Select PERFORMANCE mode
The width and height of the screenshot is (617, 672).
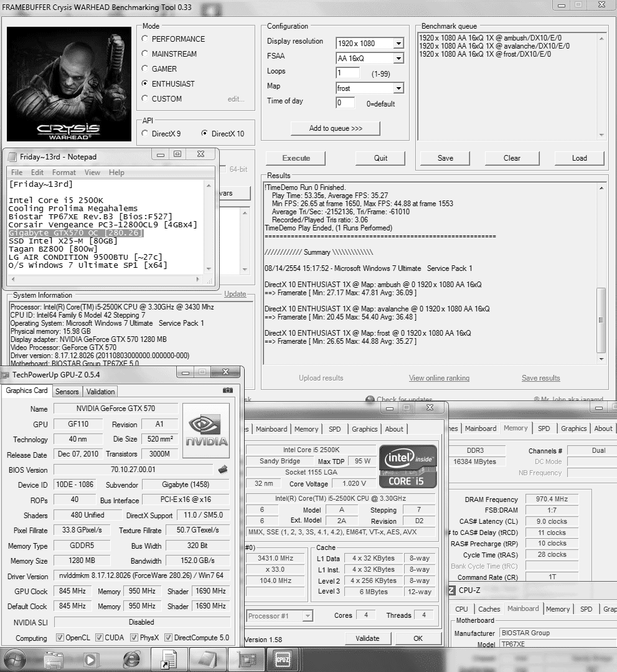click(x=145, y=39)
